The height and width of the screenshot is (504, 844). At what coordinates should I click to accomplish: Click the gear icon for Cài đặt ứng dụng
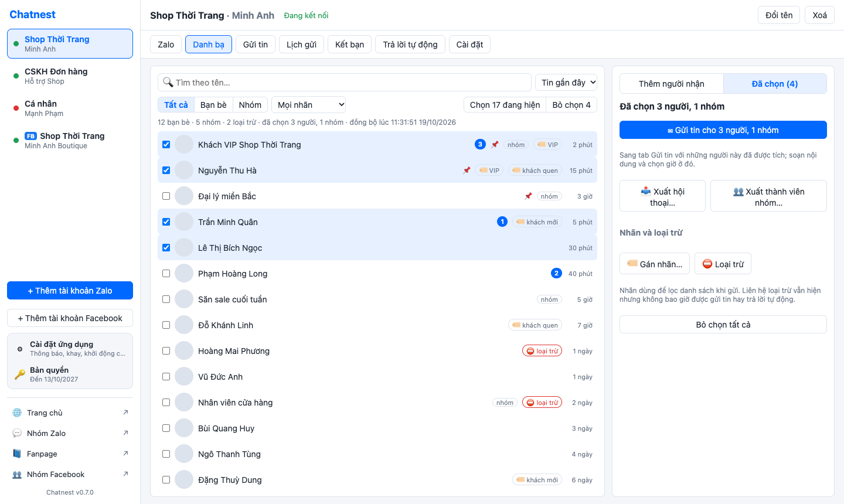pos(20,349)
